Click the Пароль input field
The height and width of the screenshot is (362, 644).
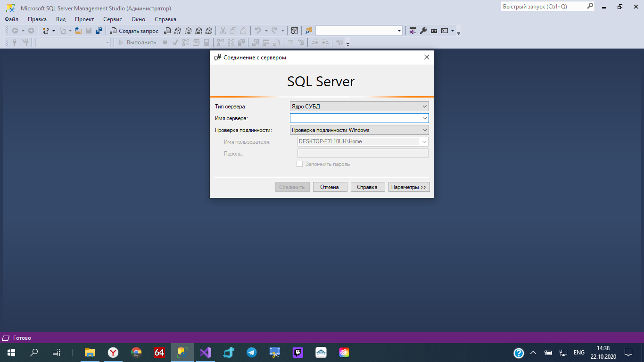tap(363, 153)
